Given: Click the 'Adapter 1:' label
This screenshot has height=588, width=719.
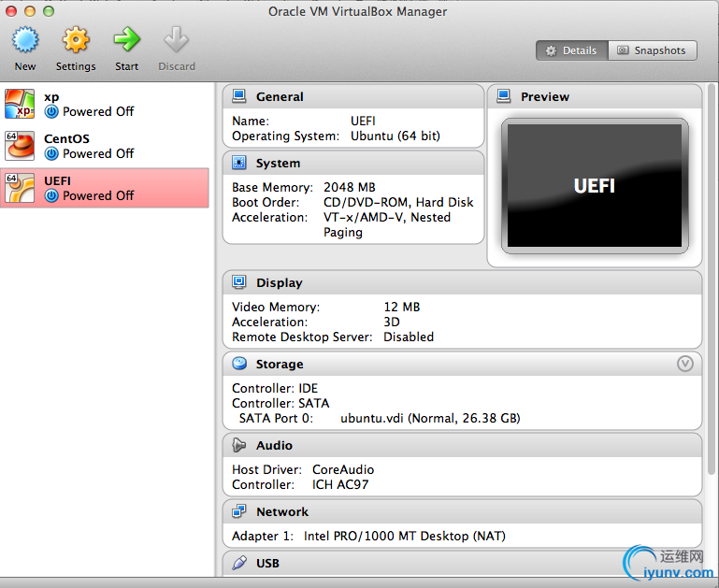Looking at the screenshot, I should pyautogui.click(x=263, y=537).
